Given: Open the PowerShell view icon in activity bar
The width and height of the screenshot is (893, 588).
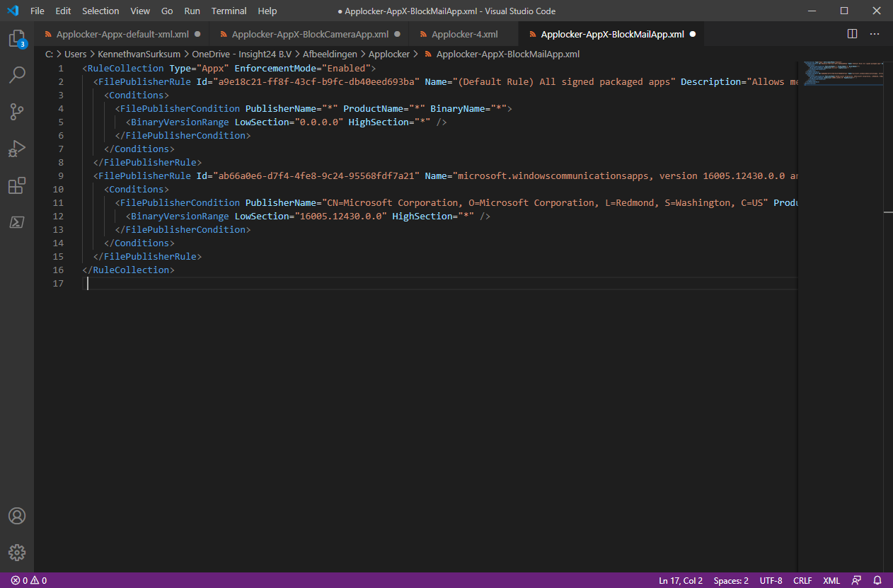Looking at the screenshot, I should (17, 222).
